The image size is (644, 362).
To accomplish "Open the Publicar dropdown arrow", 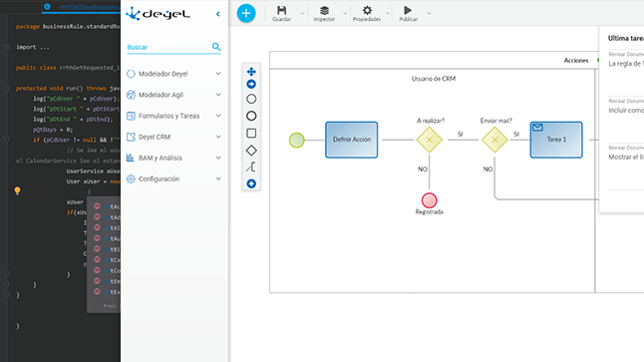I will (430, 13).
